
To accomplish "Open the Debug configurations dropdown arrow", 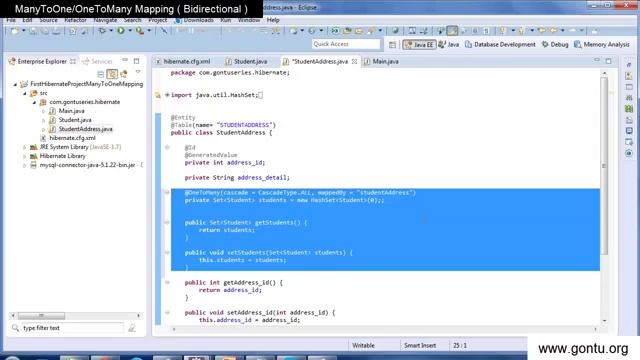I will 111,31.
